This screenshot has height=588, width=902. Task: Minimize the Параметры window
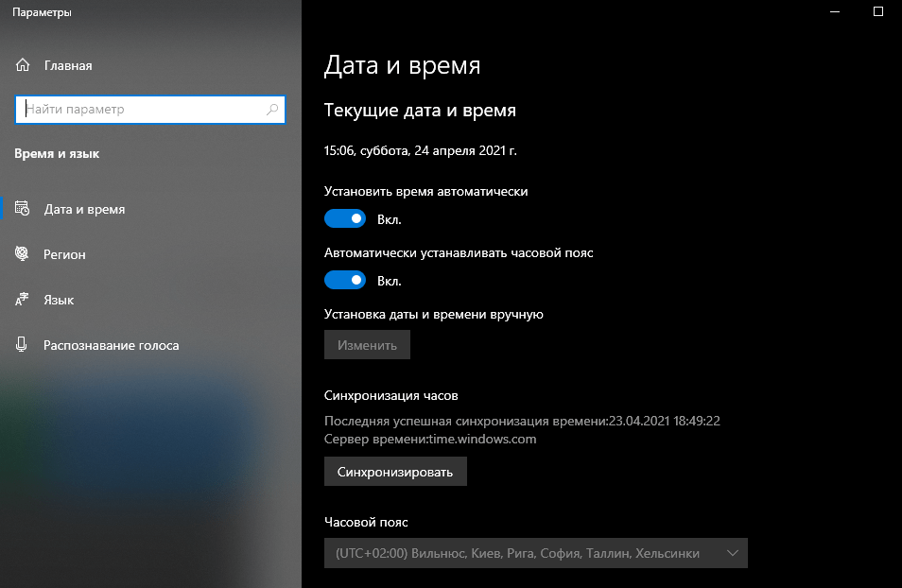coord(834,12)
